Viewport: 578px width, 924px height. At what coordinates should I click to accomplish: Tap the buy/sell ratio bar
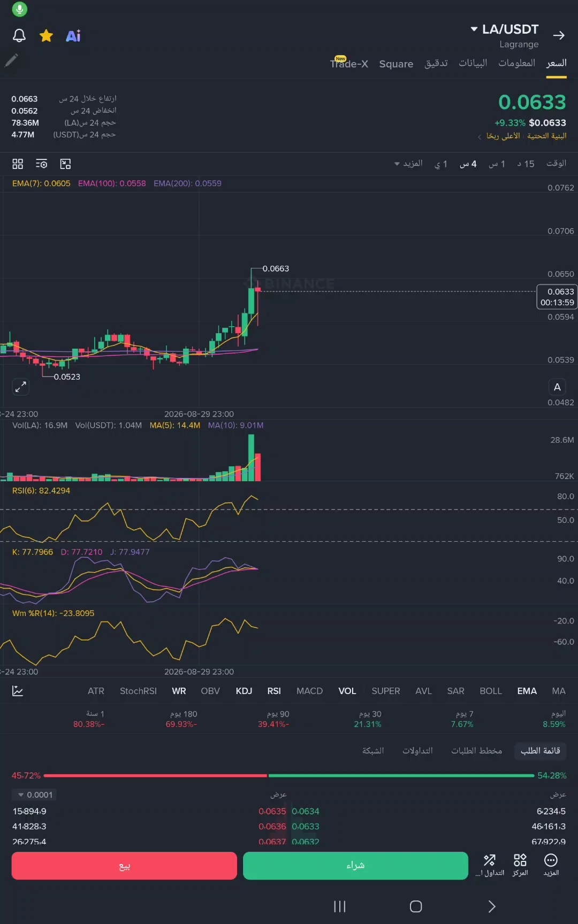pos(289,775)
